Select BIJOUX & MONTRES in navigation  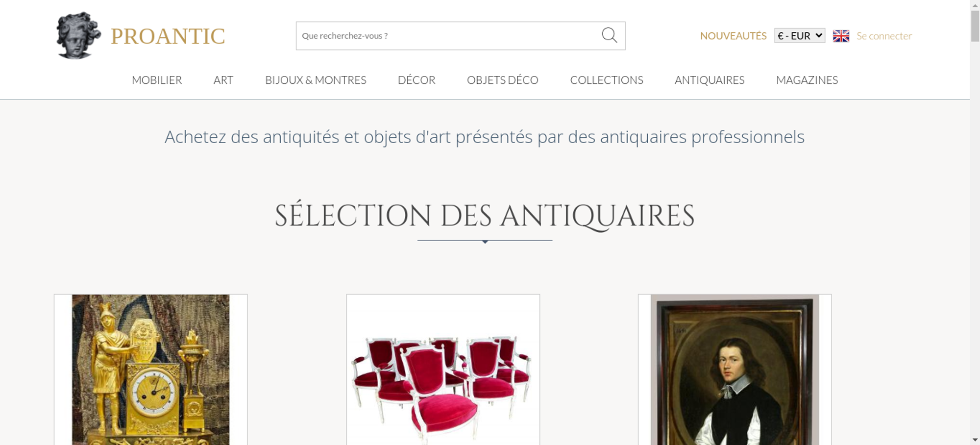pyautogui.click(x=316, y=80)
